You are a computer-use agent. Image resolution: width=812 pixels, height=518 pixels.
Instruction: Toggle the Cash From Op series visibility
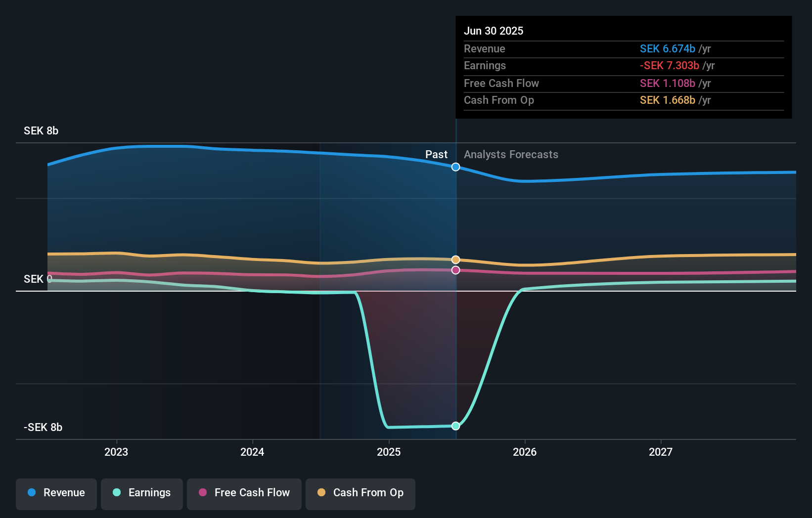[360, 493]
